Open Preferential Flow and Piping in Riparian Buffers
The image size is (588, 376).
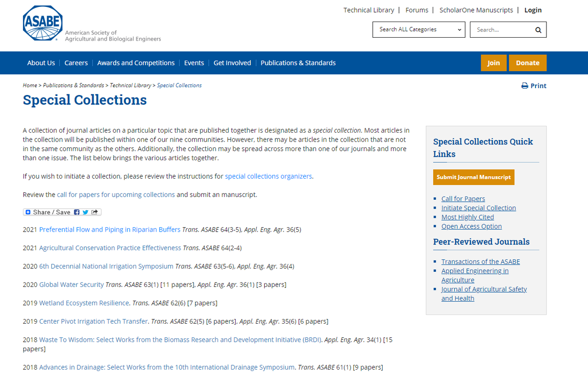110,230
